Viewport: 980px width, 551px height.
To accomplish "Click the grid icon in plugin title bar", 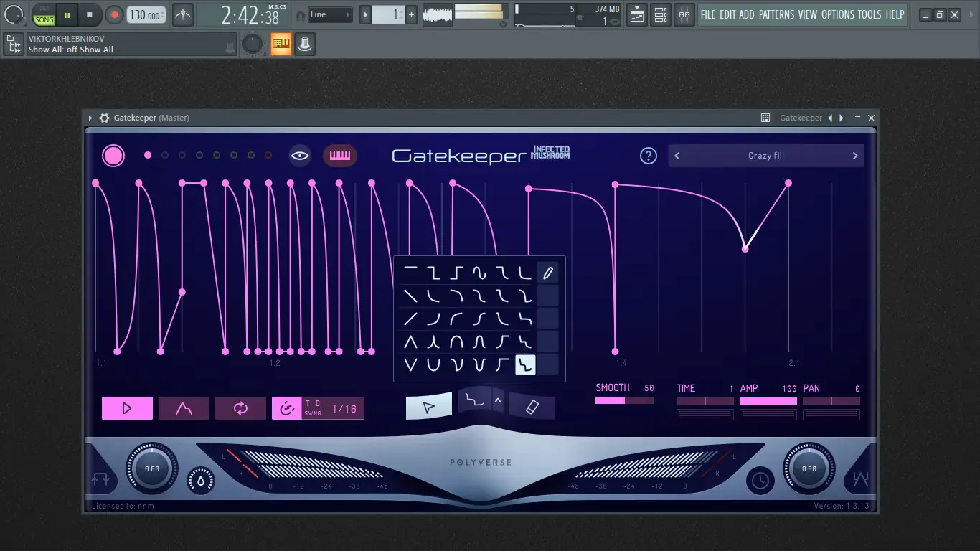I will (765, 118).
